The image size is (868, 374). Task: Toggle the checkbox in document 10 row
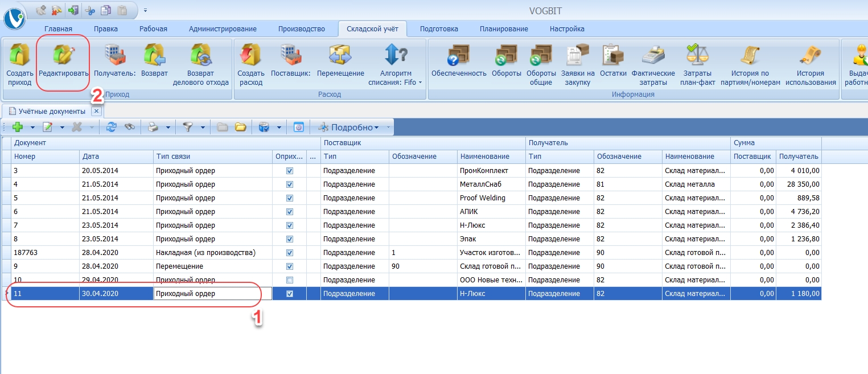click(290, 280)
